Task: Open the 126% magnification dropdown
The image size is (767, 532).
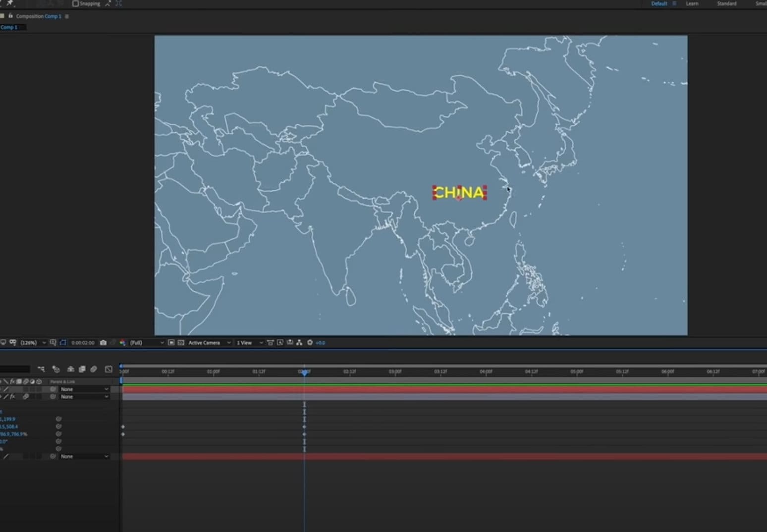Action: (x=30, y=342)
